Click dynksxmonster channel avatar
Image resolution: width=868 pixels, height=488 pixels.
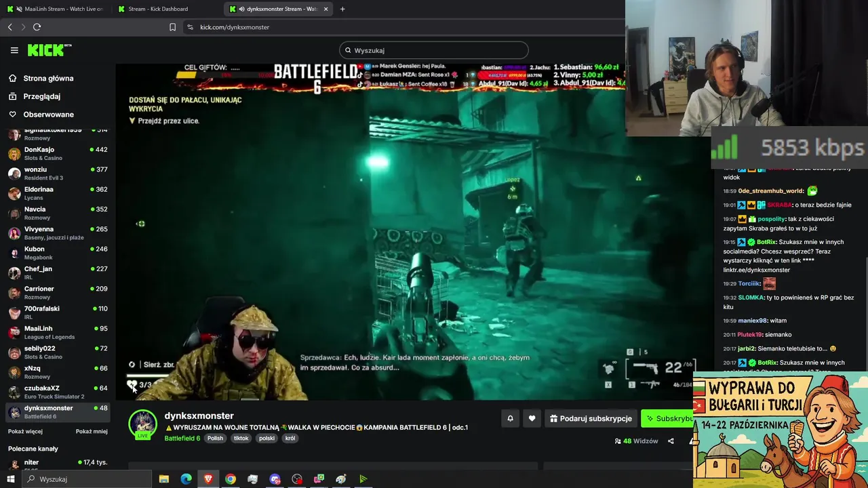(142, 424)
